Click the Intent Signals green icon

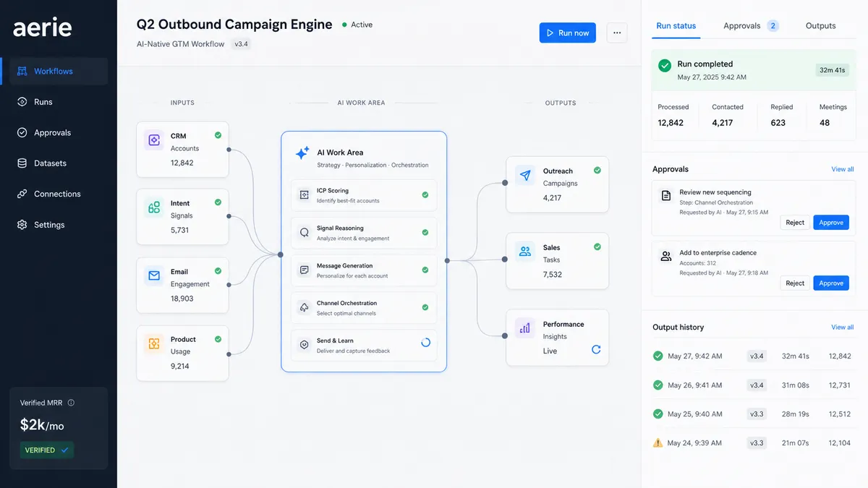(154, 207)
